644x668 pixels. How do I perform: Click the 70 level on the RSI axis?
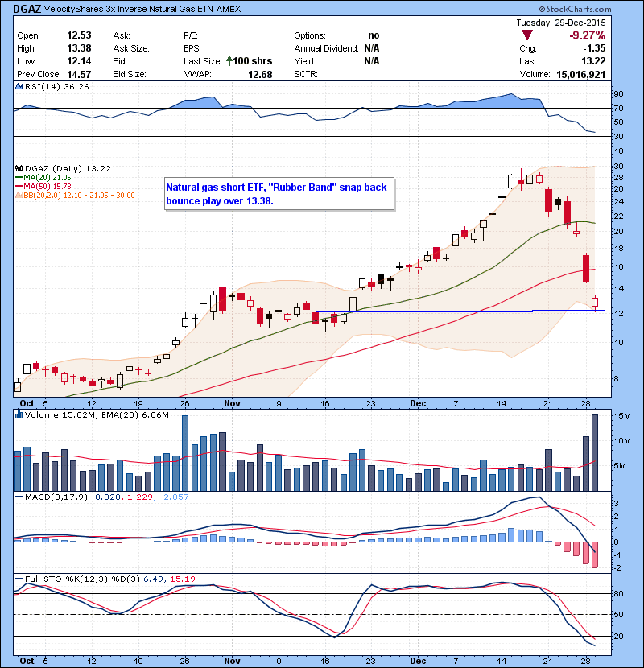pyautogui.click(x=618, y=109)
